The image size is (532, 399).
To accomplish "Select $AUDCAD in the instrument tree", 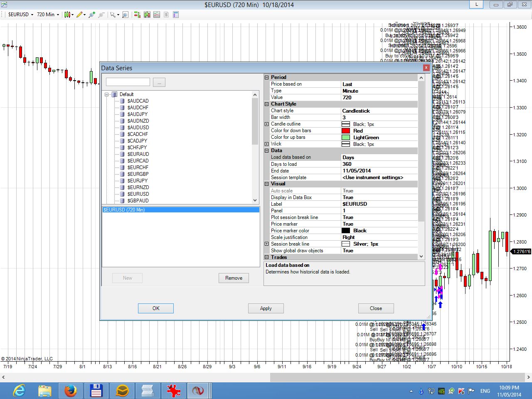I will tap(138, 101).
